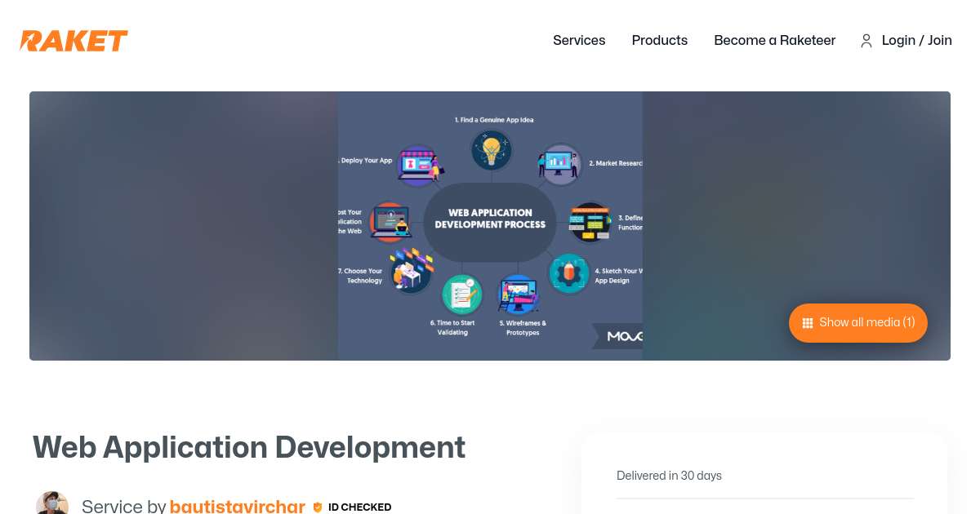Open the Products dropdown in the navigation
This screenshot has width=980, height=514.
659,41
